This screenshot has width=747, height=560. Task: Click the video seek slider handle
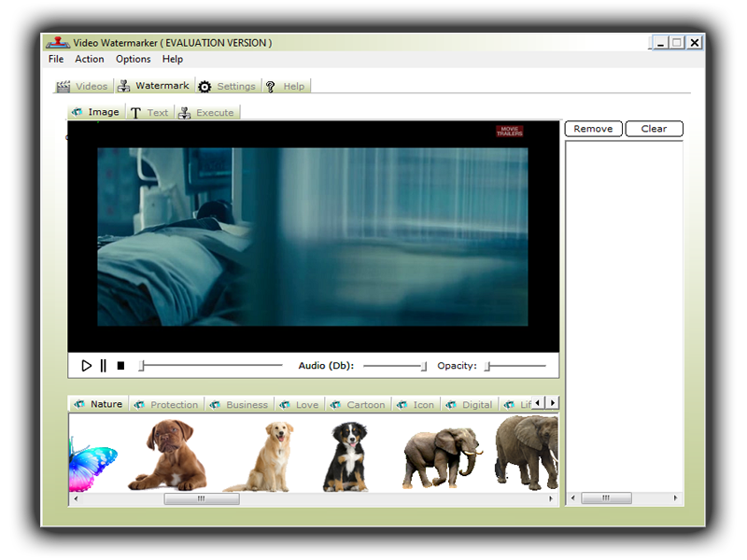pos(142,366)
